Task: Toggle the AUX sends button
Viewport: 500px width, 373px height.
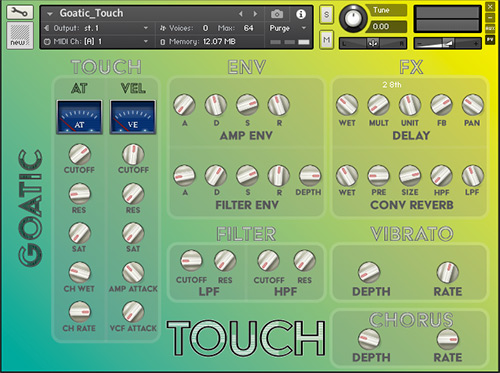Action: 490,28
